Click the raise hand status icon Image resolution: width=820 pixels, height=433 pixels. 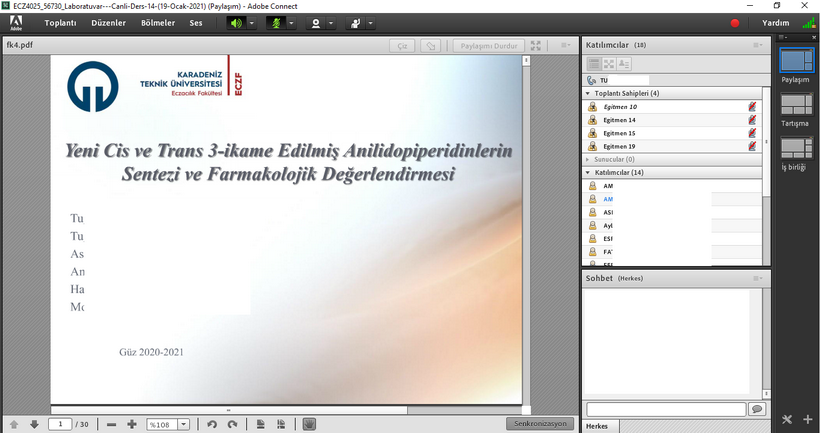354,23
